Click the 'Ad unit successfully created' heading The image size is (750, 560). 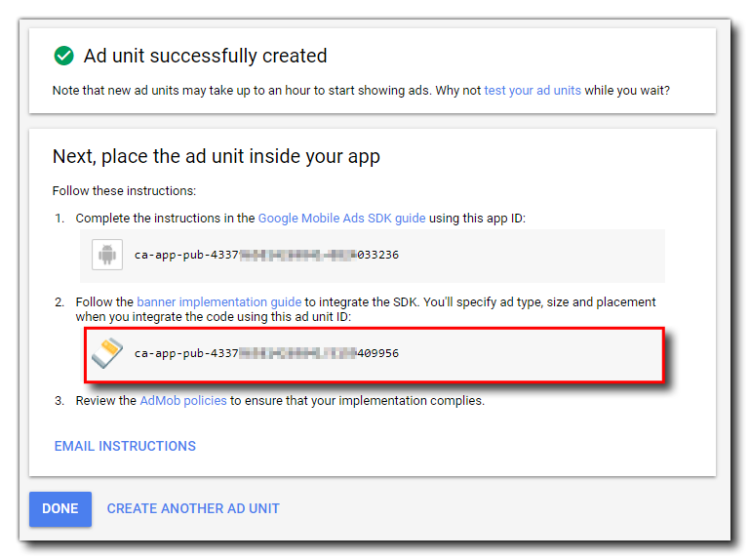pyautogui.click(x=205, y=56)
